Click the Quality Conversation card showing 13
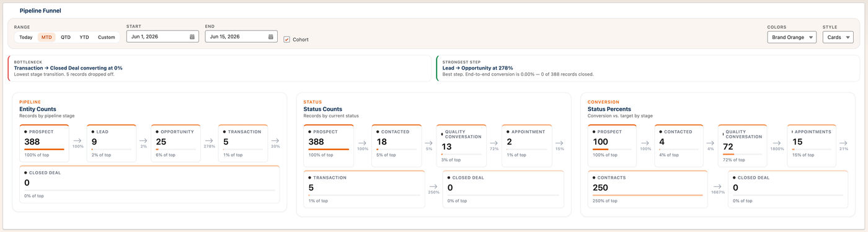The width and height of the screenshot is (868, 232). pyautogui.click(x=461, y=146)
